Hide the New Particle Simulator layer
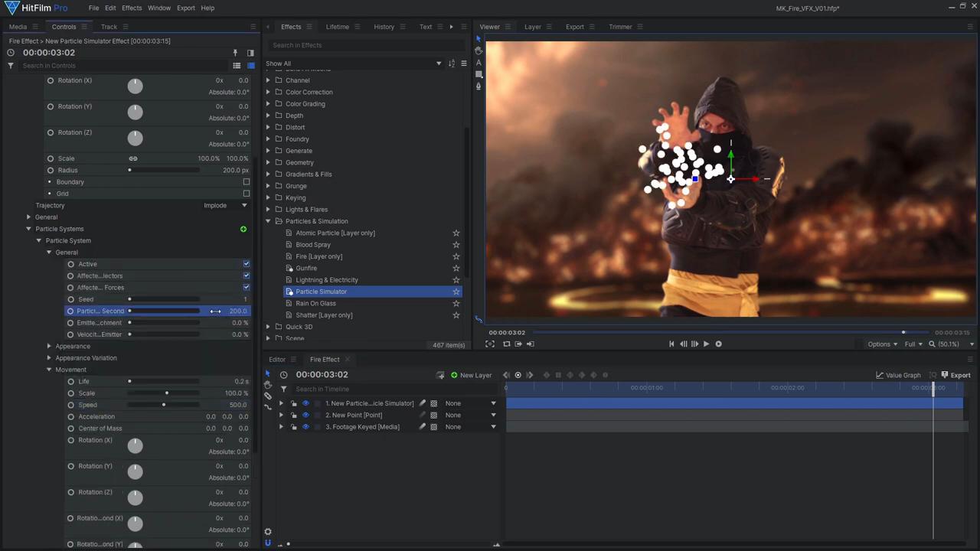Viewport: 980px width, 551px height. coord(305,403)
